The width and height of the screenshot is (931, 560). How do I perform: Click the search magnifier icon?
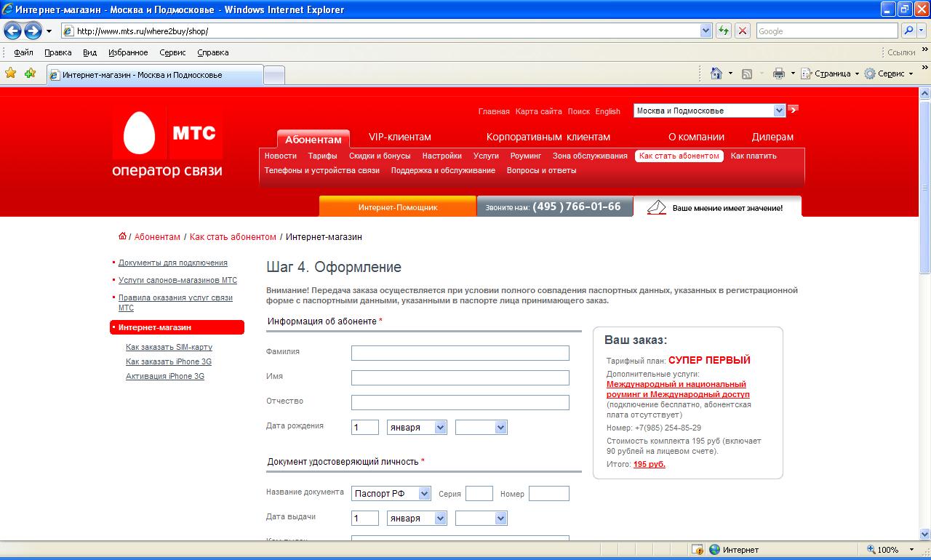tap(908, 31)
